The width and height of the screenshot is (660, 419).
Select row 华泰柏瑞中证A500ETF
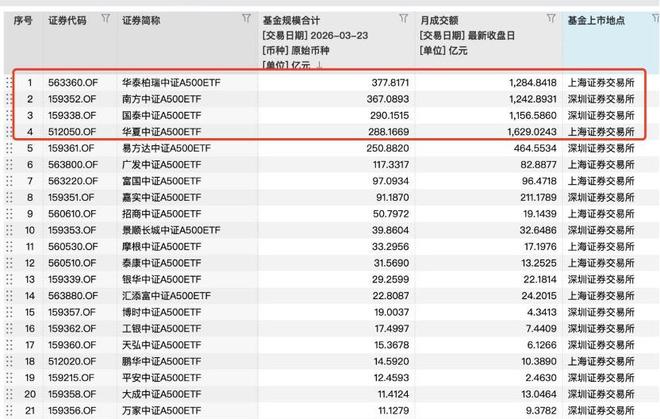tap(185, 83)
